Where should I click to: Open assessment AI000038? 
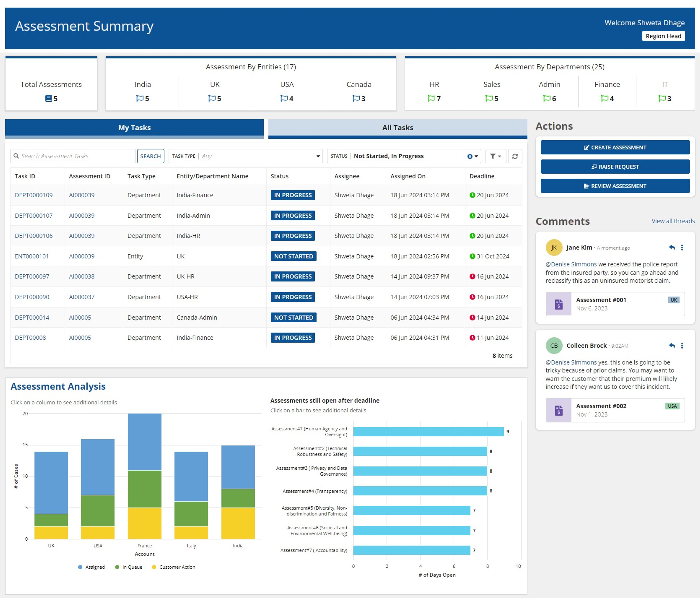point(82,276)
